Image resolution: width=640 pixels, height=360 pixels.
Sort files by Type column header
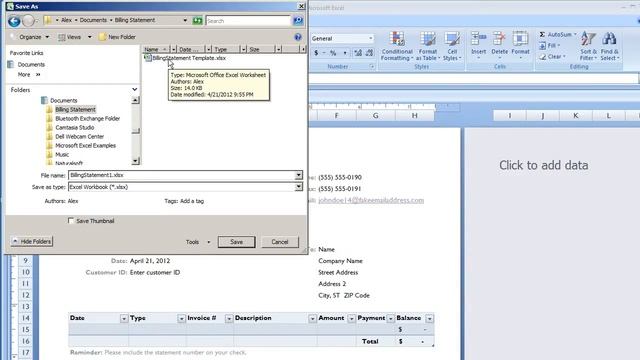point(226,49)
